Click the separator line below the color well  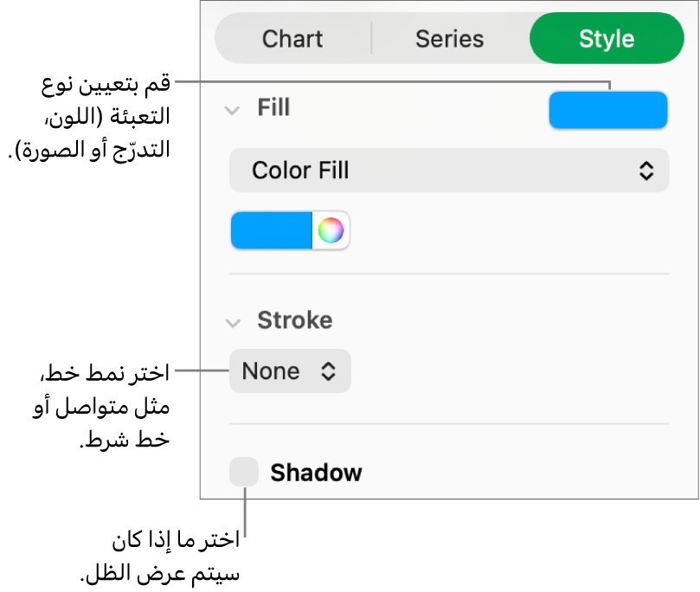pyautogui.click(x=448, y=274)
